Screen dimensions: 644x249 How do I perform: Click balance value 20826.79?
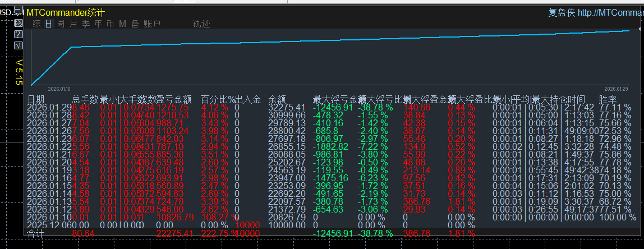[287, 216]
